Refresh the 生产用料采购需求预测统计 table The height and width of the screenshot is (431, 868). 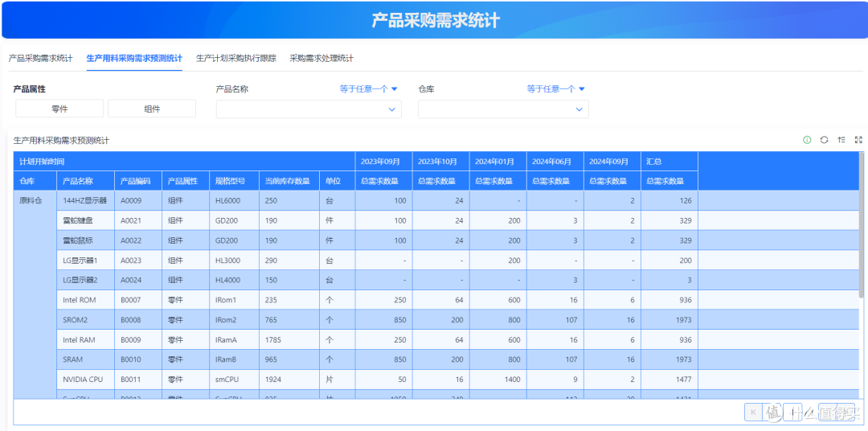[824, 140]
